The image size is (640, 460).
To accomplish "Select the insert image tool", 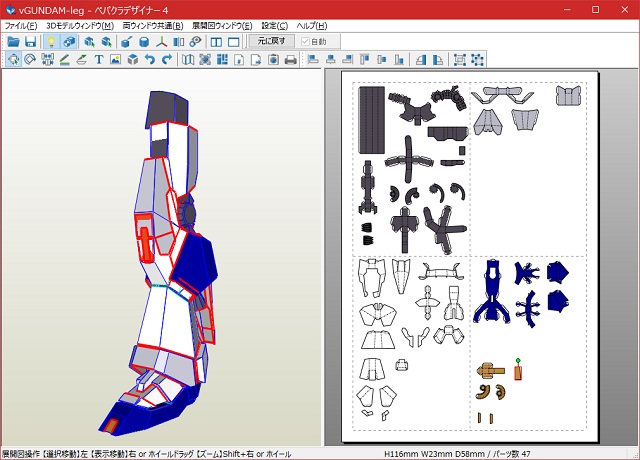I will (116, 60).
